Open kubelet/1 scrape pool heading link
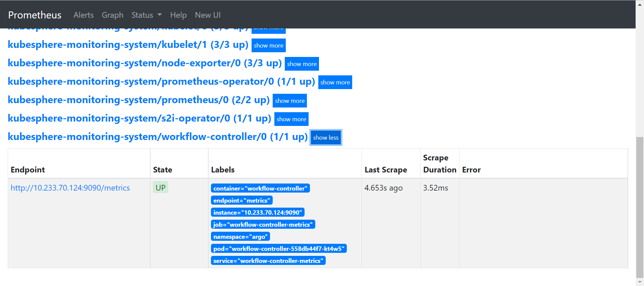This screenshot has height=286, width=644. coord(128,45)
